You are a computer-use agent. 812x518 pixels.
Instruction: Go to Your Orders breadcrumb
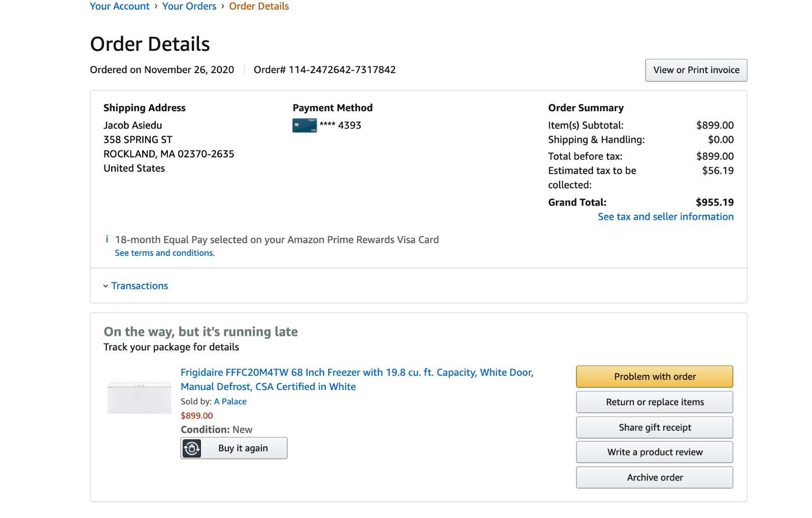coord(189,6)
